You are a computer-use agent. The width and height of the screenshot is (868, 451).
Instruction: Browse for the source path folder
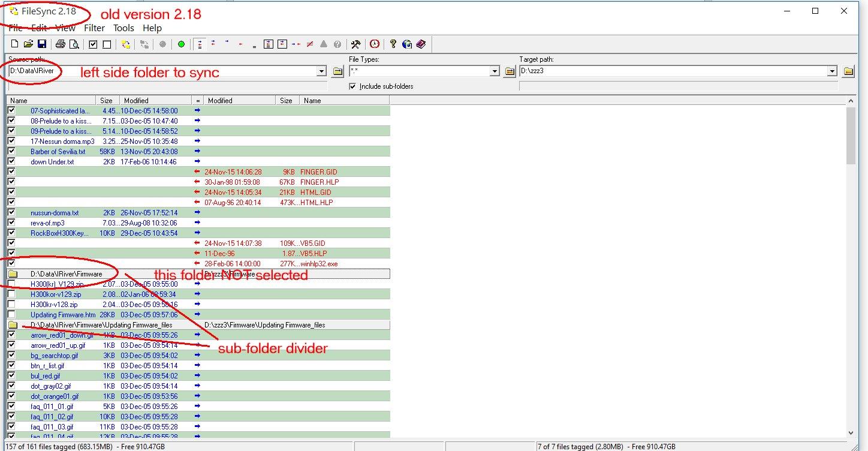pos(338,71)
